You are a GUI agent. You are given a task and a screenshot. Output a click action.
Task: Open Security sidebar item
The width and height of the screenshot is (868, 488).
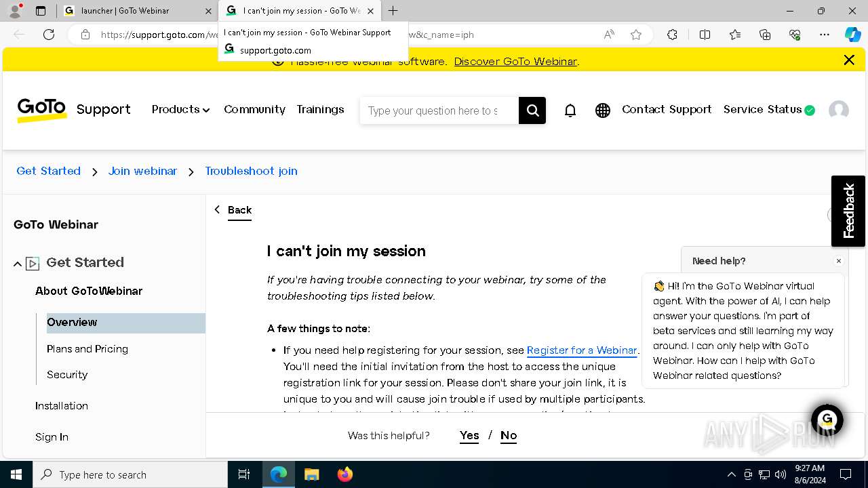[x=67, y=375]
